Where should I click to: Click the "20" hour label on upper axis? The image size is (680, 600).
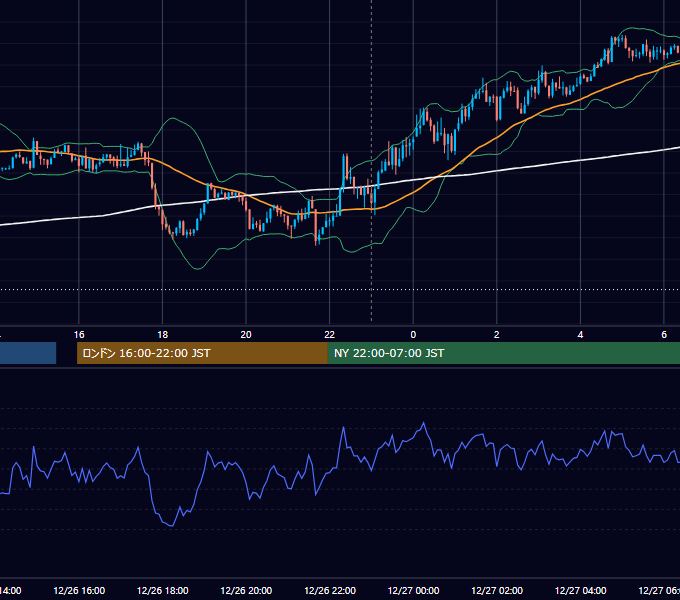click(x=246, y=335)
